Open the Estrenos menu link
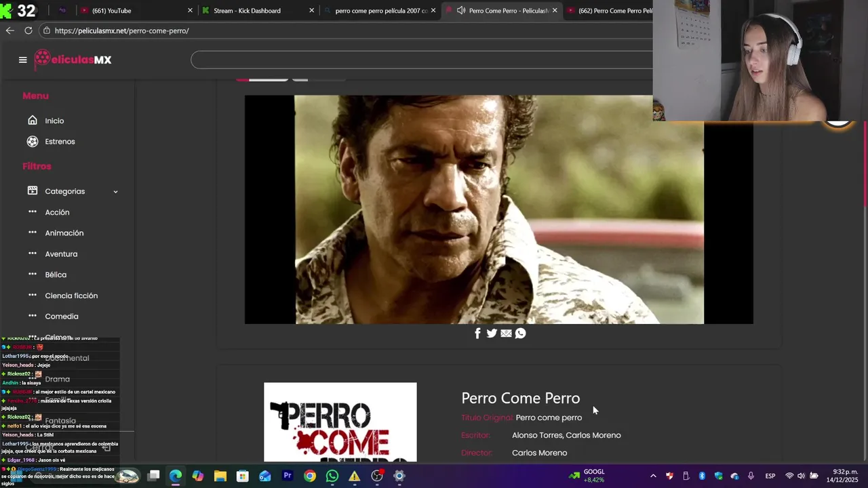This screenshot has height=488, width=868. click(x=60, y=142)
